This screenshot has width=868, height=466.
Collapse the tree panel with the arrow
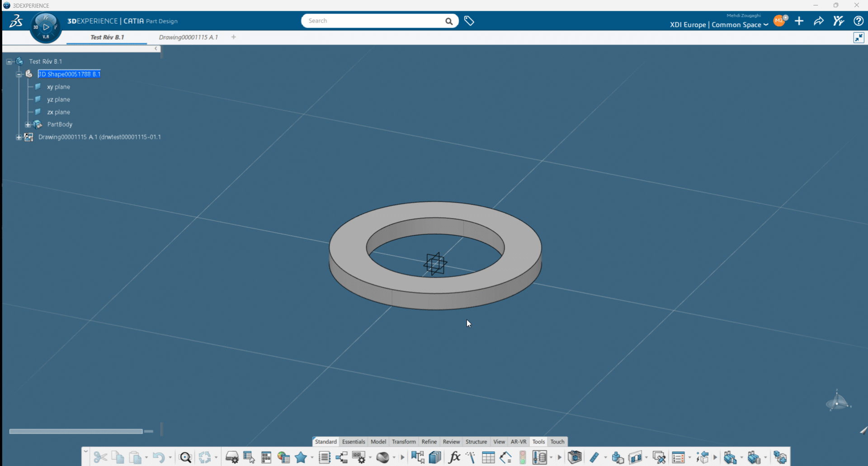(x=156, y=48)
